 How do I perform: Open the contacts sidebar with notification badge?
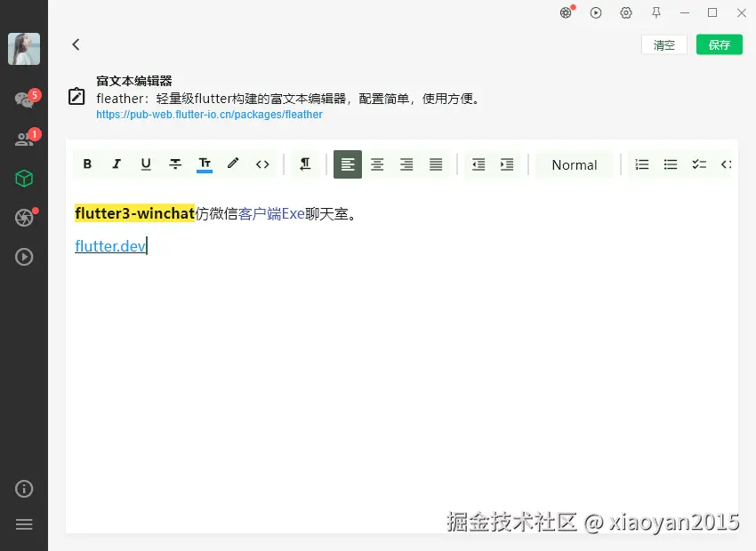coord(24,137)
